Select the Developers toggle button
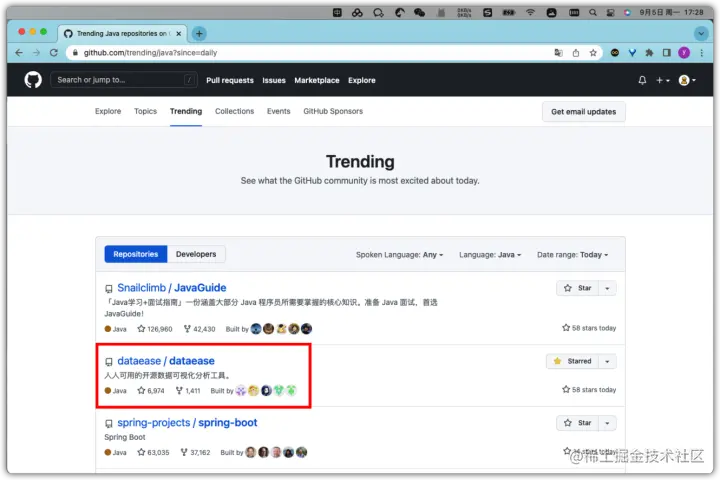Image resolution: width=720 pixels, height=480 pixels. point(196,254)
